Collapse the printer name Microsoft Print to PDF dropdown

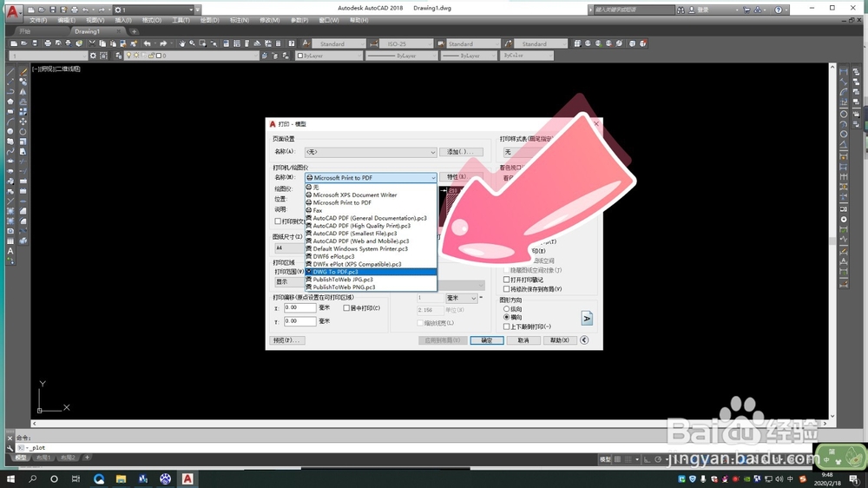pyautogui.click(x=371, y=178)
